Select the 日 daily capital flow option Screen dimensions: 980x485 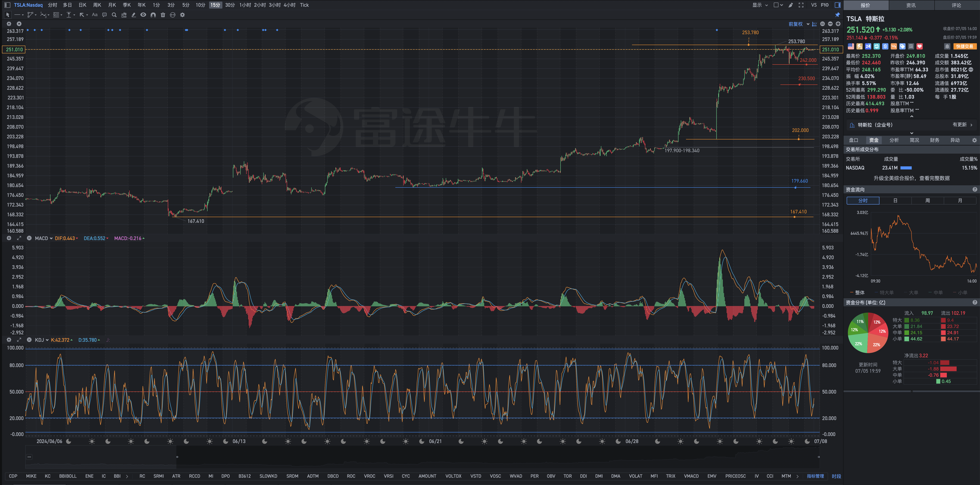point(895,201)
